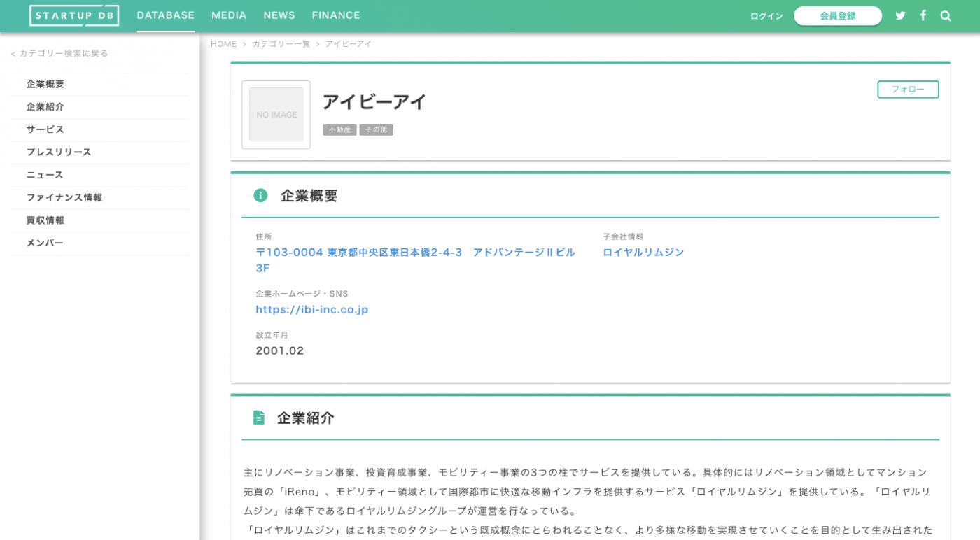Select 買収情報 in the sidebar
This screenshot has width=980, height=540.
click(44, 220)
